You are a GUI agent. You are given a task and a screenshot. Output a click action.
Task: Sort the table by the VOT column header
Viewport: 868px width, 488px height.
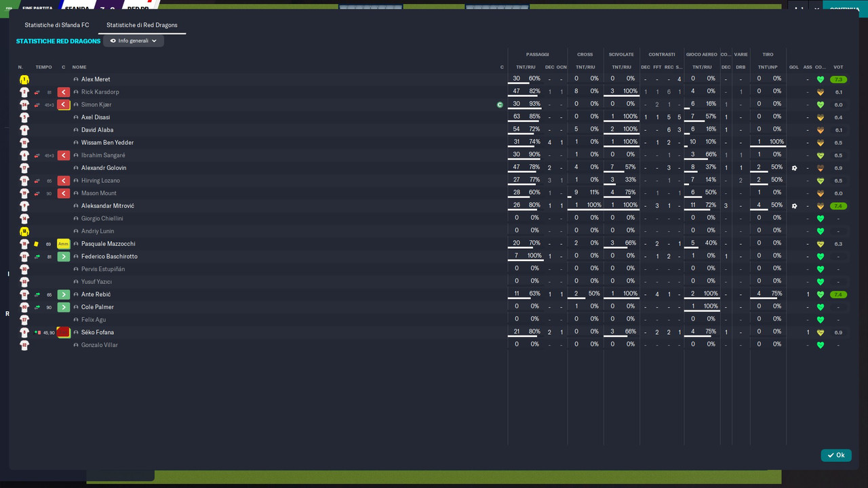click(x=838, y=67)
